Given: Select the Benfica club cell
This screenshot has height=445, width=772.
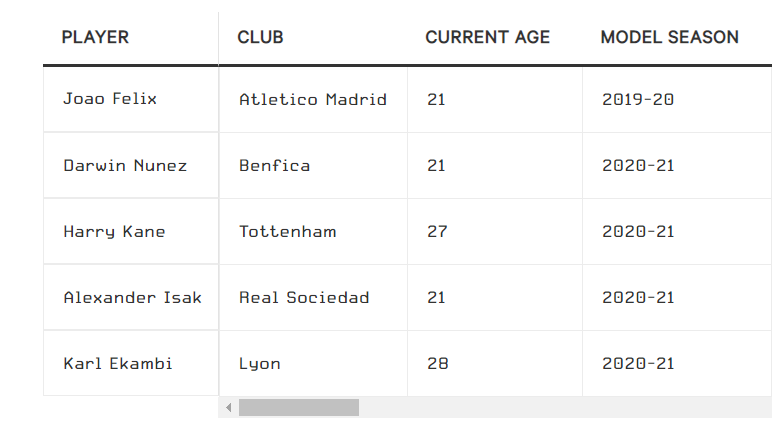Looking at the screenshot, I should (275, 165).
